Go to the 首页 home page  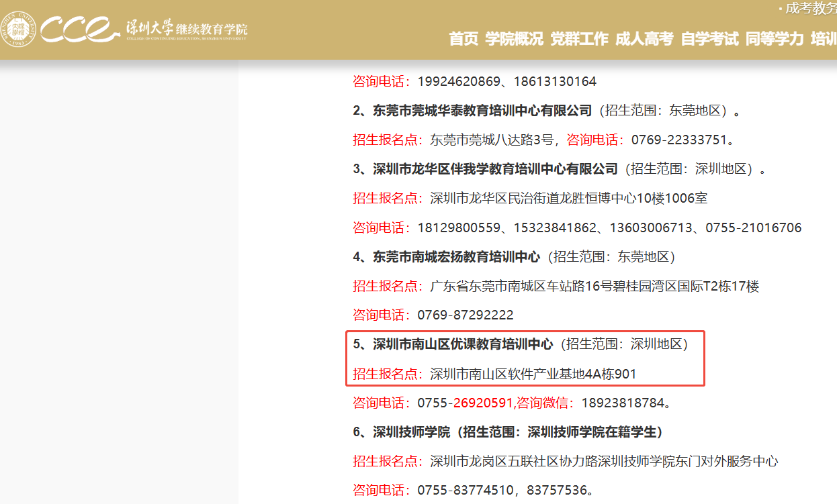click(464, 39)
